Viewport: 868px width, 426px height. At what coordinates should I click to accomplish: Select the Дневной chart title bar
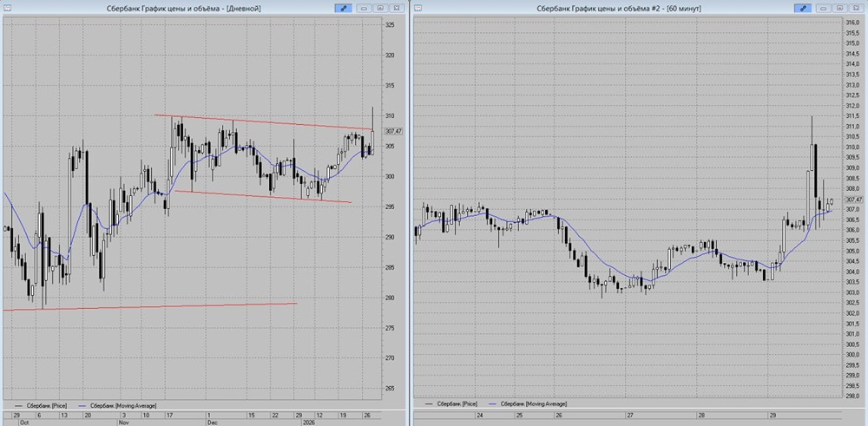pyautogui.click(x=183, y=9)
